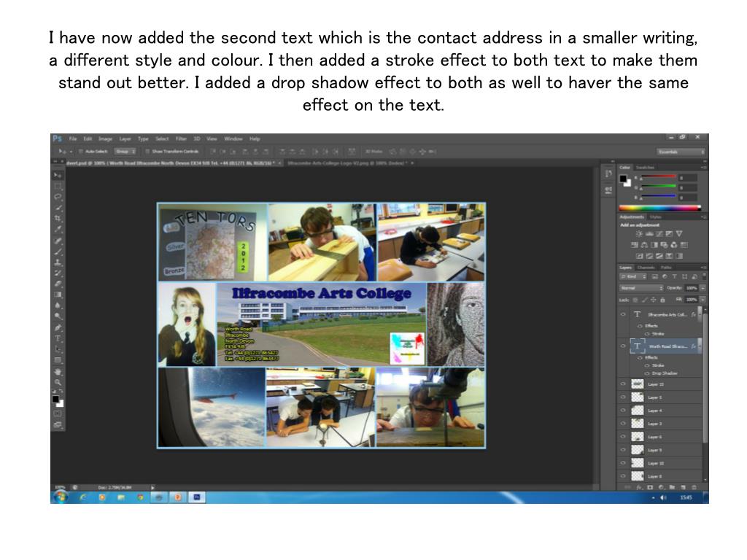Change screen mode from the toolbox
Screen dimensions: 747x560
coord(58,425)
